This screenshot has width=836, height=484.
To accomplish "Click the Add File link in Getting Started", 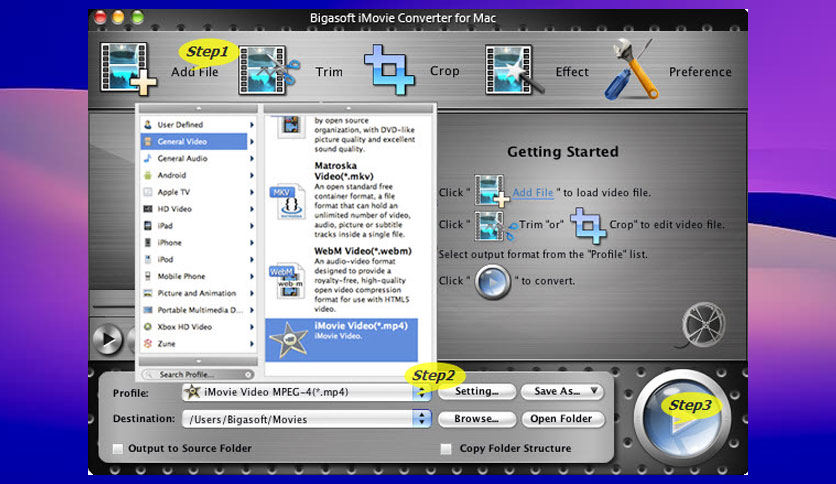I will [533, 192].
